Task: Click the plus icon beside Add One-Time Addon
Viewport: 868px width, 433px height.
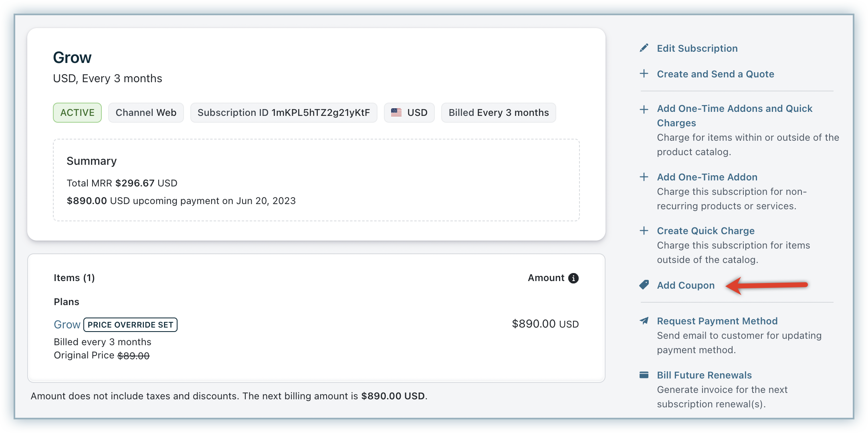Action: [x=644, y=177]
